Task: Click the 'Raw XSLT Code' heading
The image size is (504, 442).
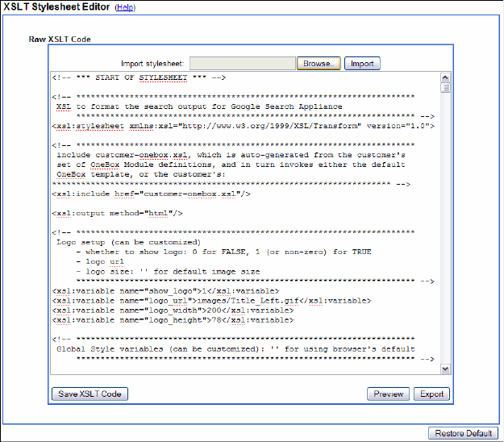Action: (x=60, y=40)
